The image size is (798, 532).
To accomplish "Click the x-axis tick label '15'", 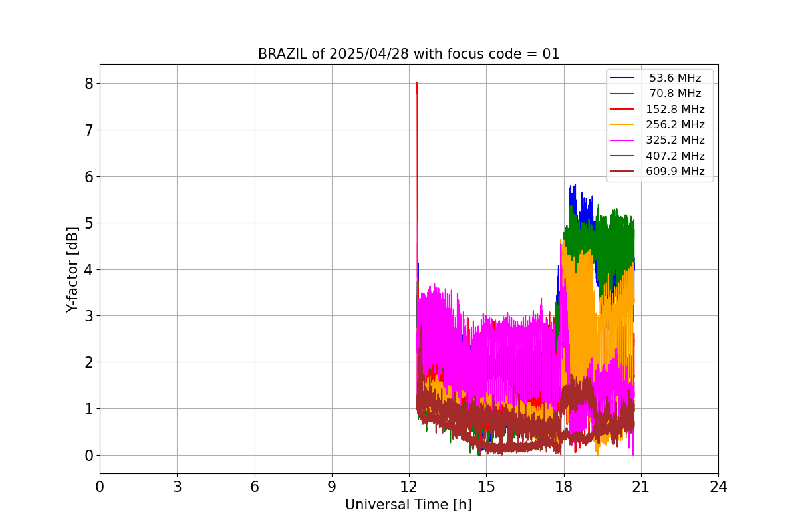I will 486,487.
